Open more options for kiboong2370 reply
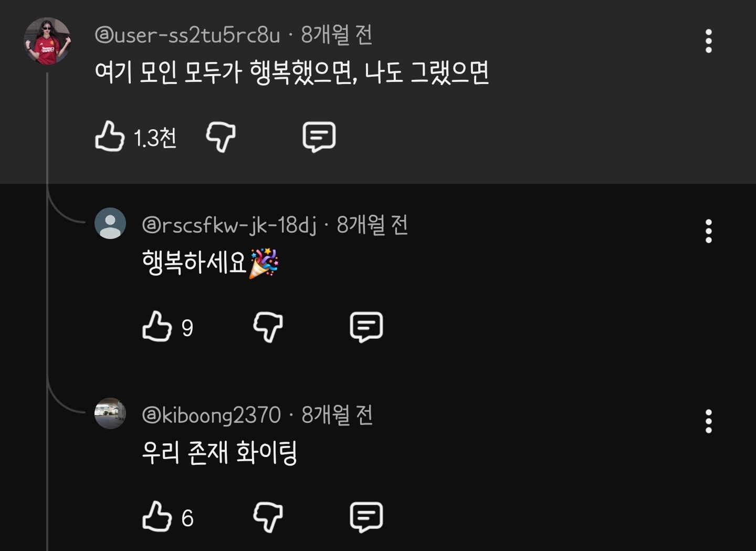This screenshot has width=756, height=551. click(x=709, y=421)
